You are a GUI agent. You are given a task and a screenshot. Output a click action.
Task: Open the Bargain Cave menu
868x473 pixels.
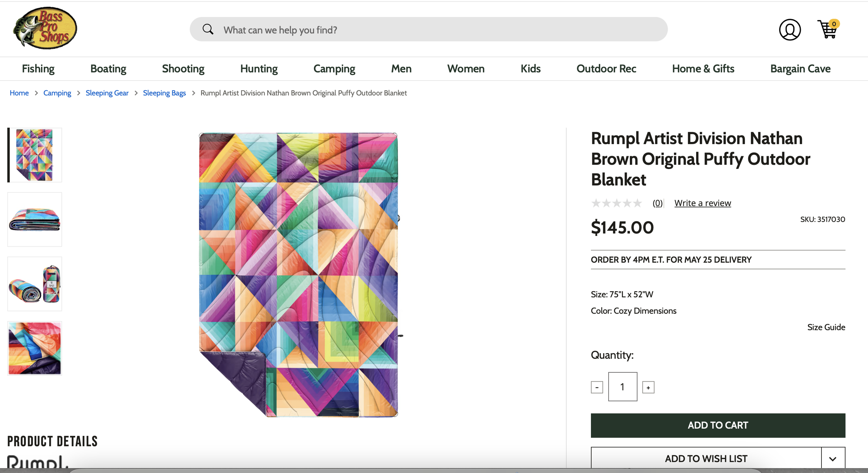click(x=800, y=69)
